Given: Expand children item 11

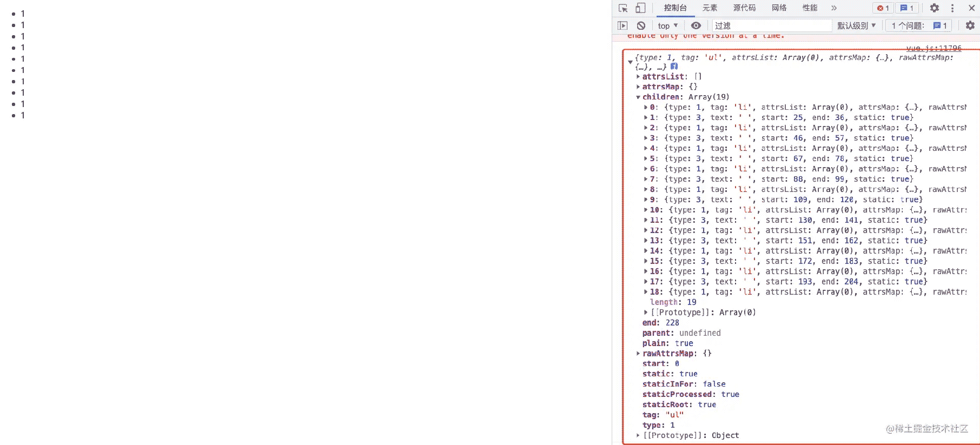Looking at the screenshot, I should click(646, 221).
